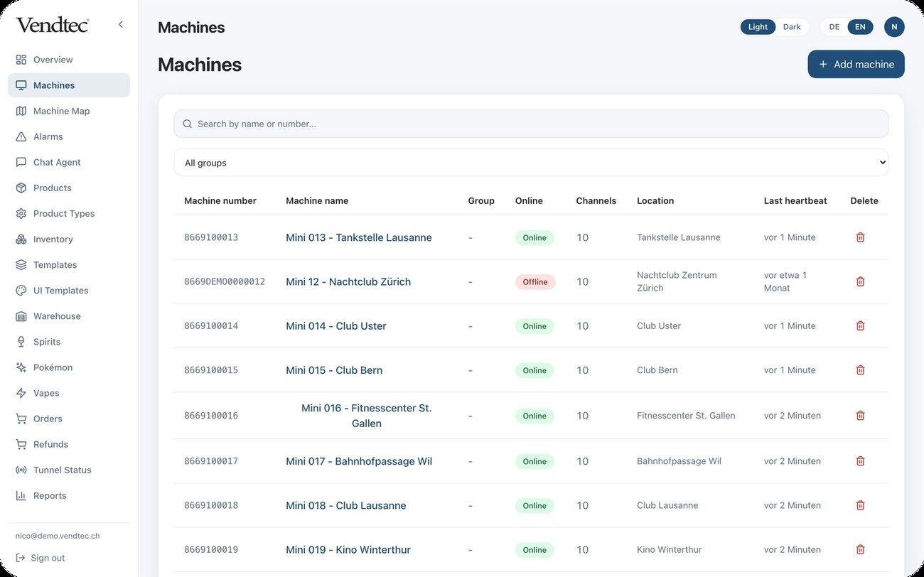Open the All groups dropdown

531,163
